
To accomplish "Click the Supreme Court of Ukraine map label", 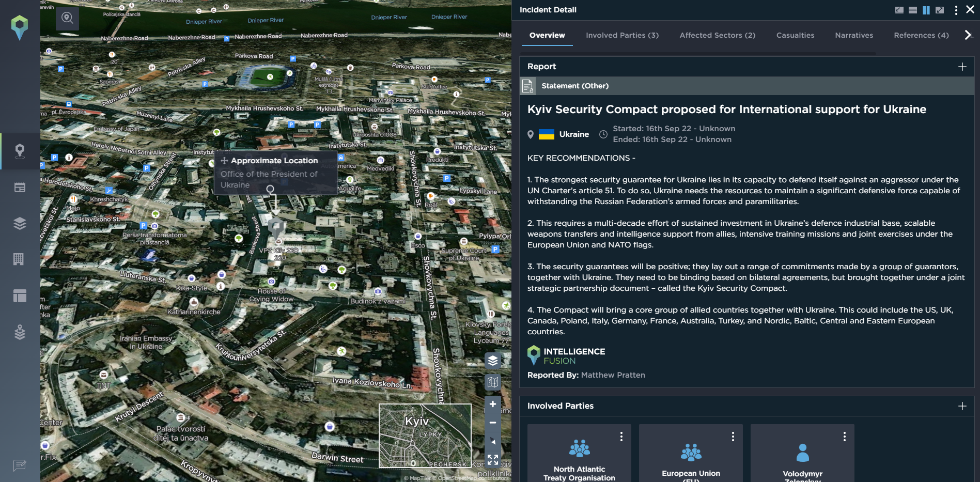I will click(463, 254).
